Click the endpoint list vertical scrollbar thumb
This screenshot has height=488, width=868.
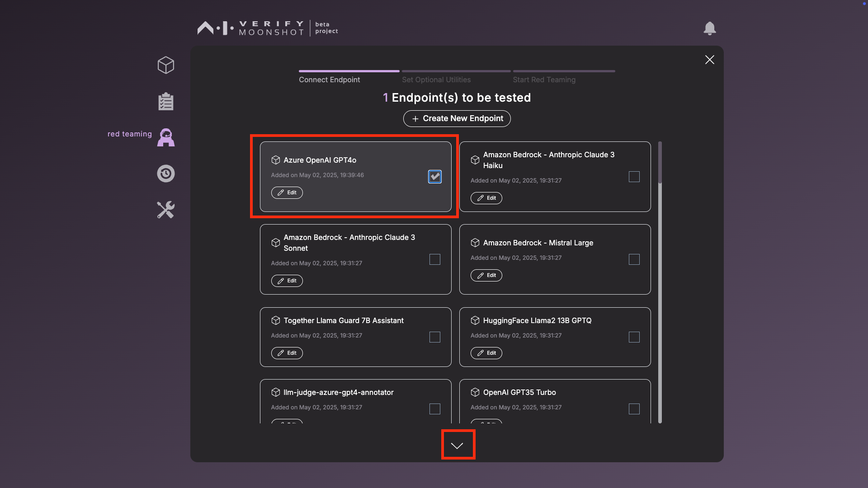coord(660,163)
